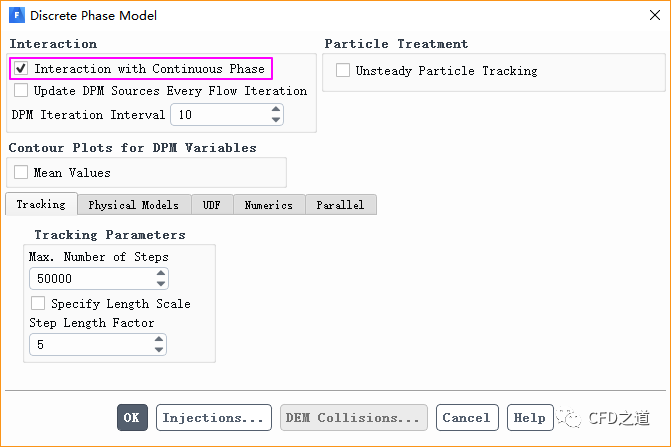Viewport: 671px width, 447px height.
Task: Go to the Parallel tab
Action: point(340,205)
